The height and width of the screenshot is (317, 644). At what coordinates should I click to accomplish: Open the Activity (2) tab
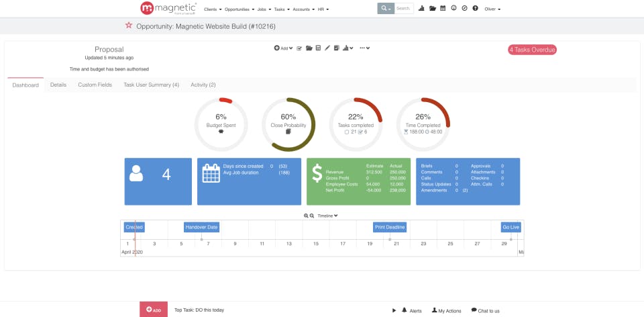[203, 85]
